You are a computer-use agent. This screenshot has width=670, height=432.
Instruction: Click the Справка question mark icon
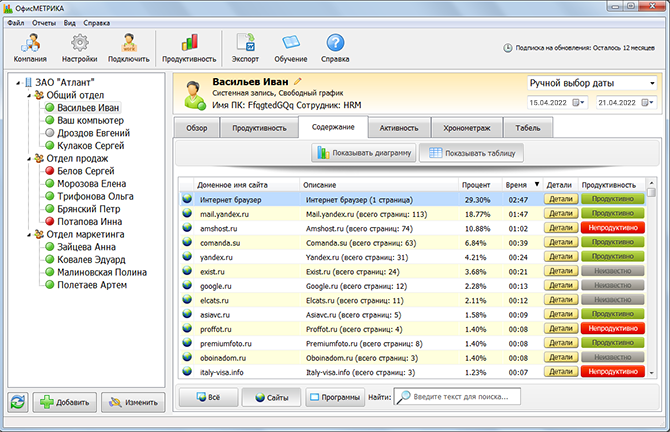click(335, 47)
